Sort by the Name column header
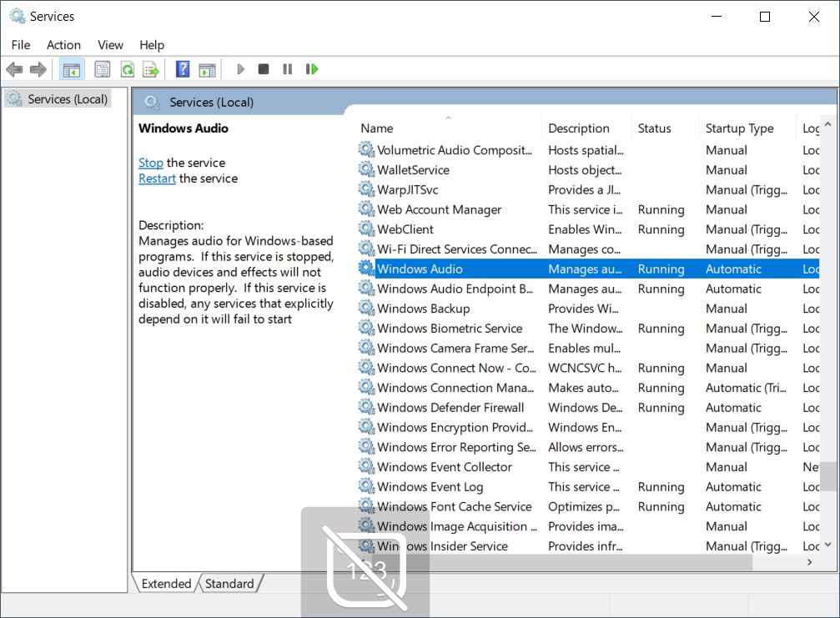Screen dimensions: 840x618 pyautogui.click(x=450, y=128)
